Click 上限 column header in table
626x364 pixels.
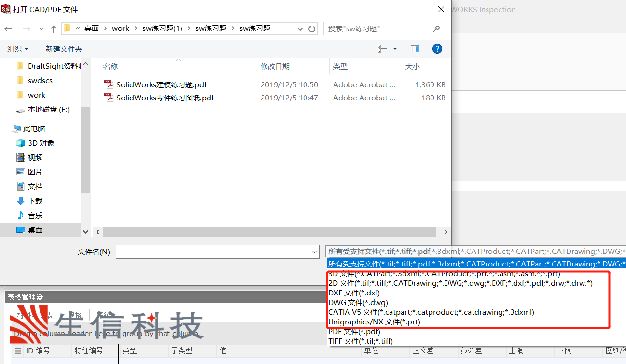pyautogui.click(x=516, y=351)
